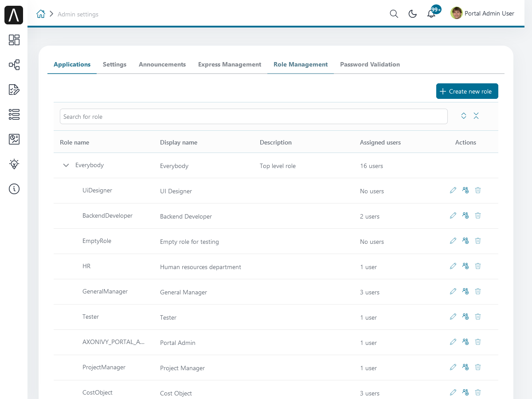The image size is (532, 399).
Task: Open the Processes icon in sidebar
Action: point(14,65)
